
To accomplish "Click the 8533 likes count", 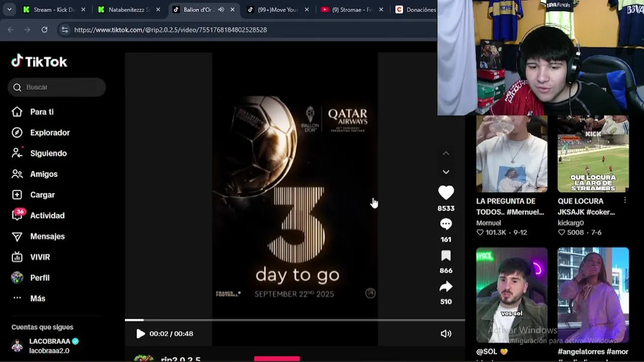I will pos(446,208).
